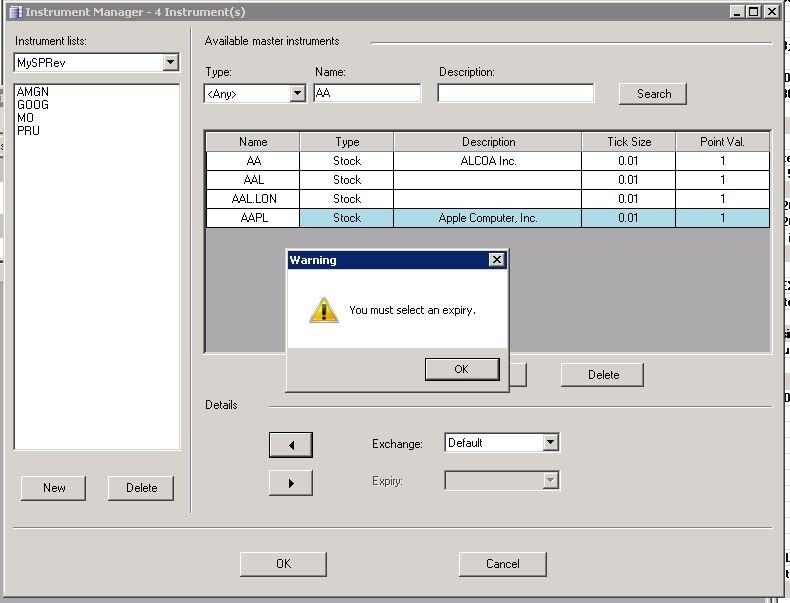Close the Warning dialog with X
The height and width of the screenshot is (603, 790).
coord(497,259)
